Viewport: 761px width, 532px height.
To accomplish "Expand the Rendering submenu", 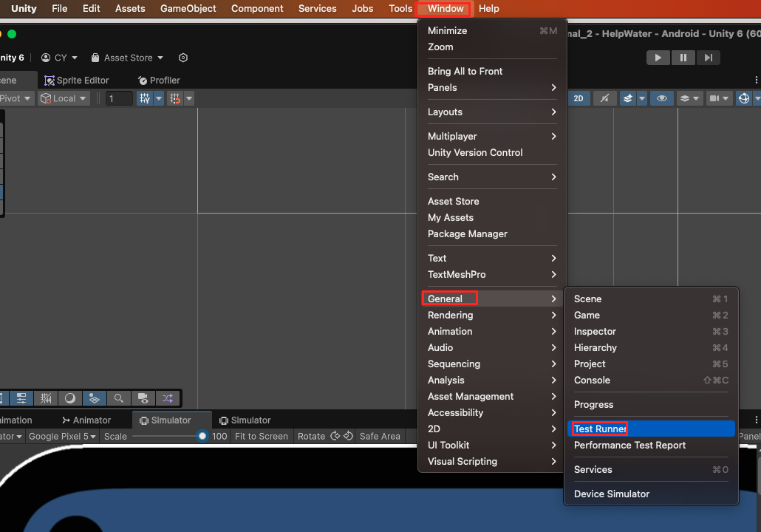I will click(492, 315).
